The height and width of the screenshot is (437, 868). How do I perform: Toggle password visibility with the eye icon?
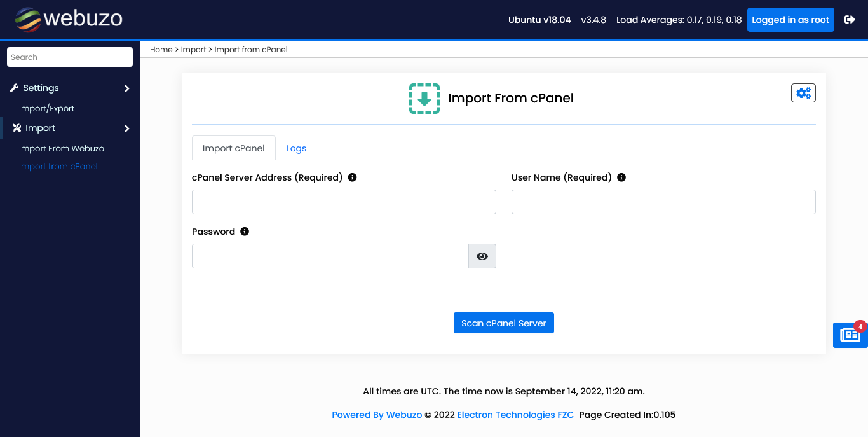[x=482, y=256]
